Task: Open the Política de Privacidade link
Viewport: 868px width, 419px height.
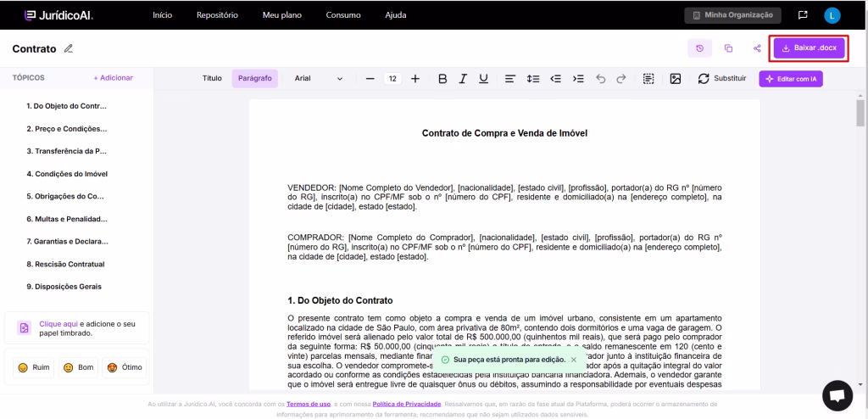Action: [x=407, y=404]
